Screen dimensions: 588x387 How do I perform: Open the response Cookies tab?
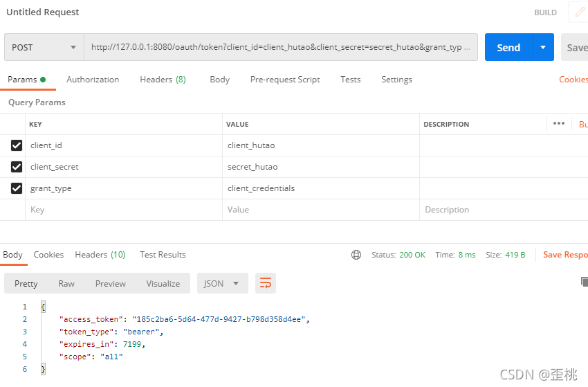[x=48, y=255]
